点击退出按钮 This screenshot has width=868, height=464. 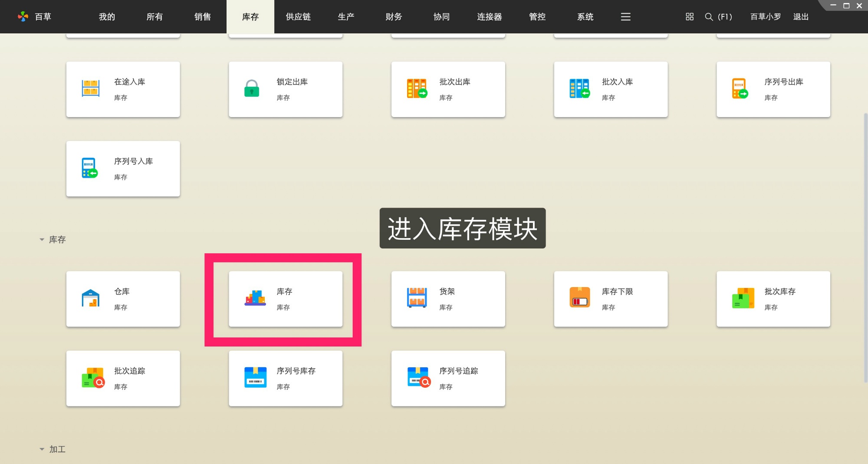coord(800,16)
